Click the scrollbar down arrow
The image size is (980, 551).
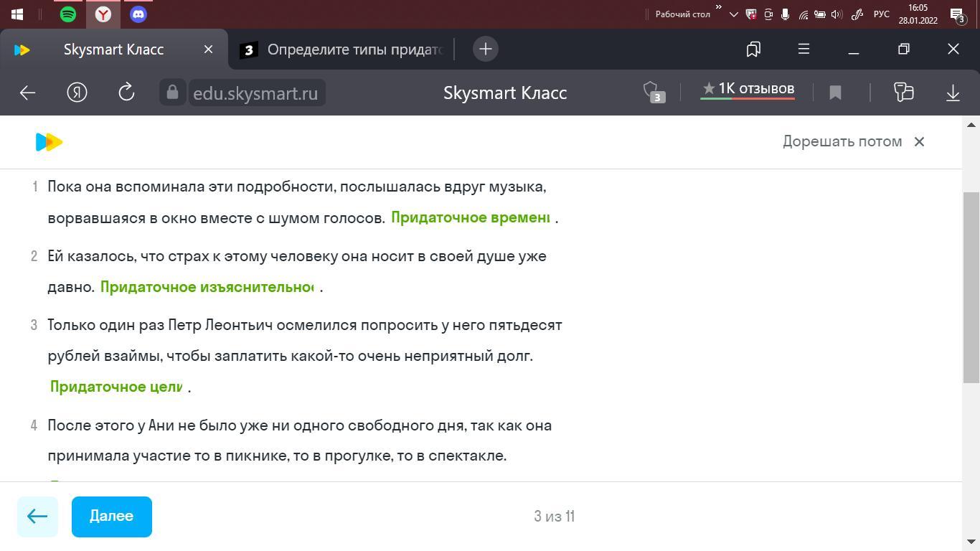971,542
